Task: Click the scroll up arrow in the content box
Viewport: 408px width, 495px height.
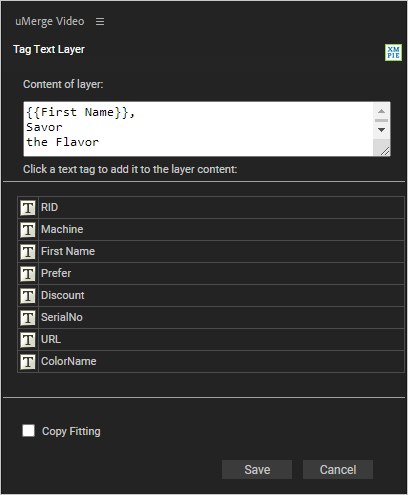Action: 382,111
